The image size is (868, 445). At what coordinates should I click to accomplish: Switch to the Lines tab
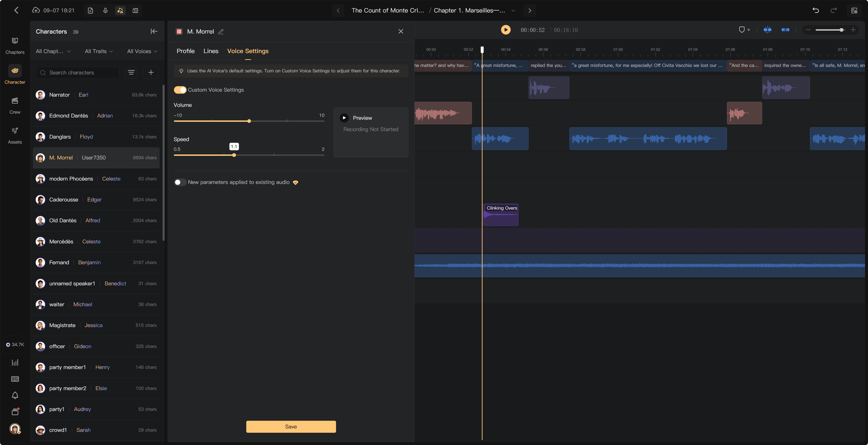211,51
